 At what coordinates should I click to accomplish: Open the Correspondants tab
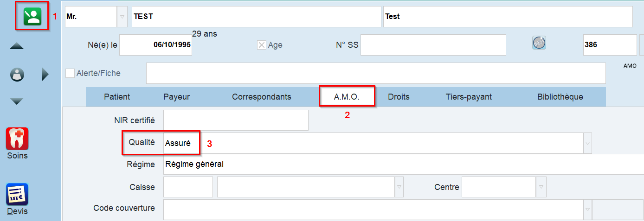(262, 97)
